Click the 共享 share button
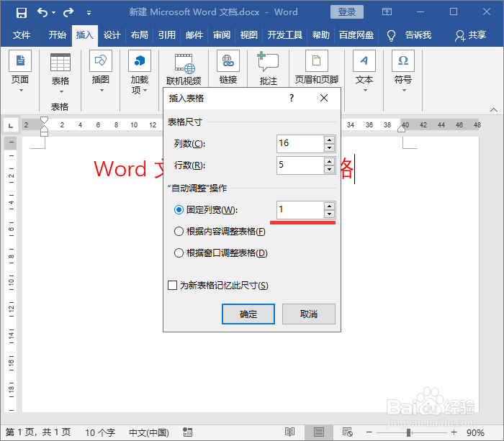504x441 pixels. point(470,35)
